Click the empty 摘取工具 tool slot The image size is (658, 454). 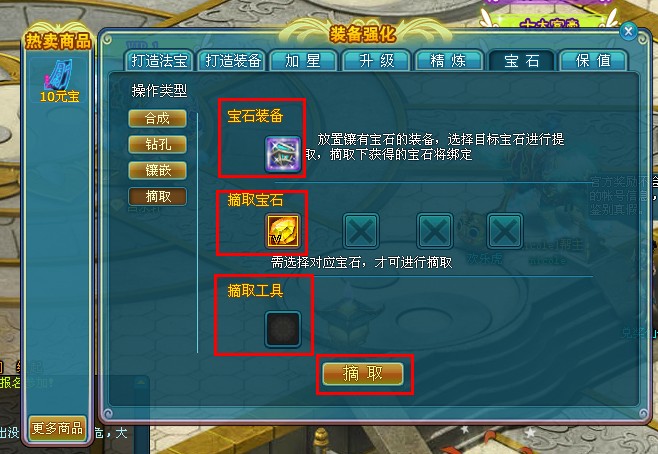(x=283, y=329)
